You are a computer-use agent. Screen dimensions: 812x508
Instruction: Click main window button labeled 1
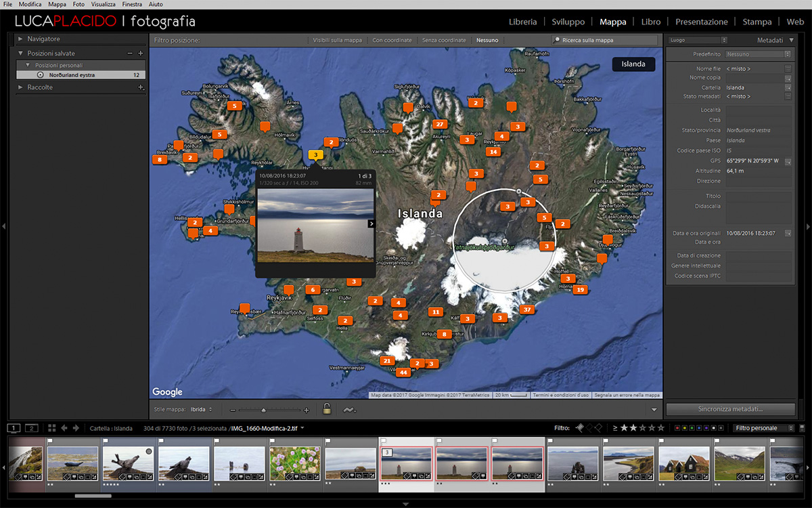click(15, 428)
